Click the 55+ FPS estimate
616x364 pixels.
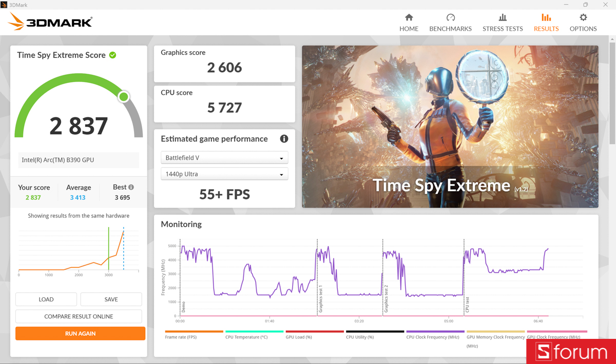click(x=224, y=194)
